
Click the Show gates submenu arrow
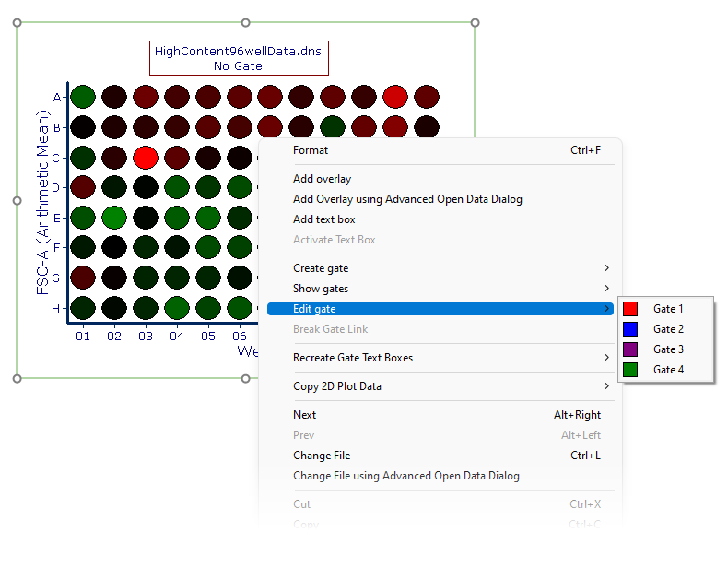[x=607, y=289]
